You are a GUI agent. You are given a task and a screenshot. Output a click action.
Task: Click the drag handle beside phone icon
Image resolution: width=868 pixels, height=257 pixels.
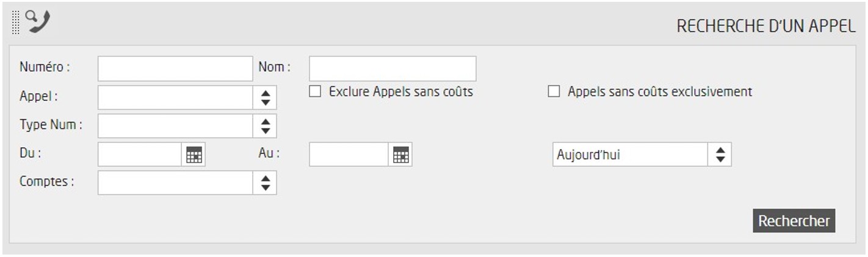pyautogui.click(x=16, y=23)
